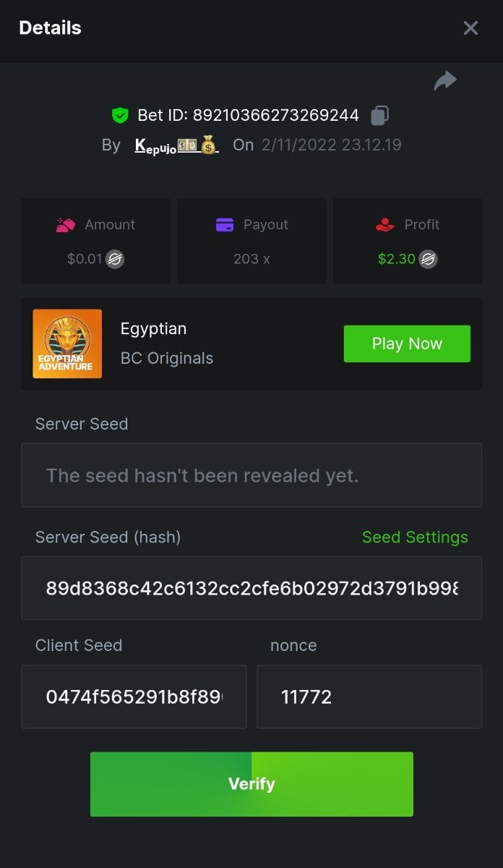Click the nonce field showing 11772
503x868 pixels.
369,697
